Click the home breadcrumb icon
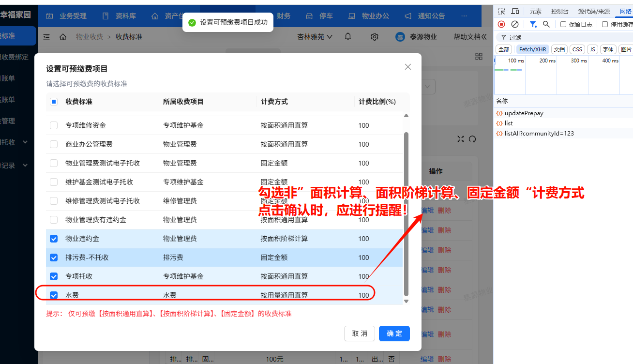633x364 pixels. (62, 36)
